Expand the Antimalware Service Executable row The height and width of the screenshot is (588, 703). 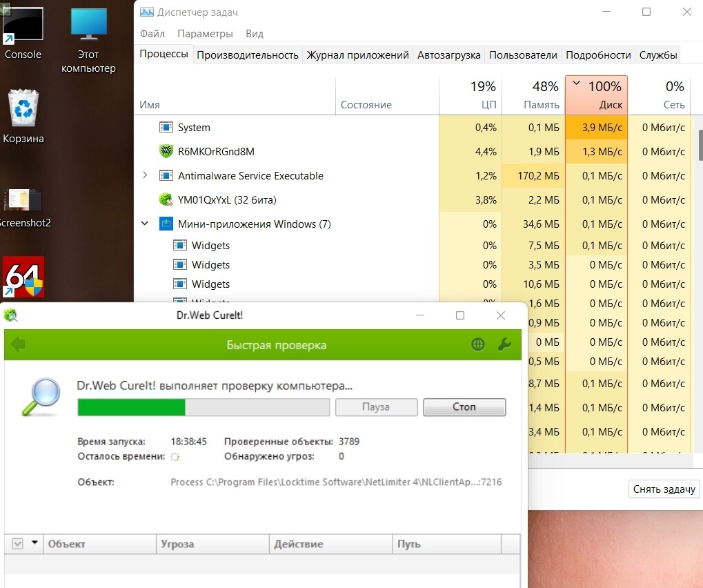point(145,175)
